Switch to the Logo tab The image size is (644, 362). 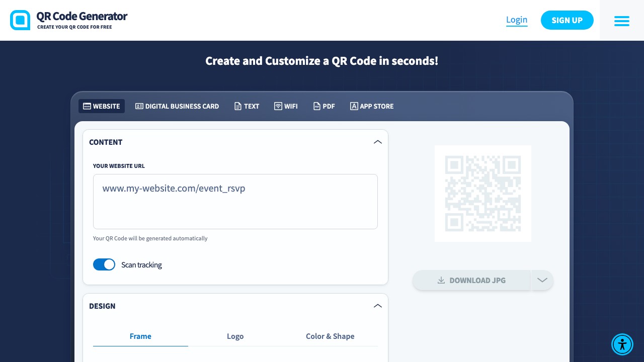coord(235,336)
